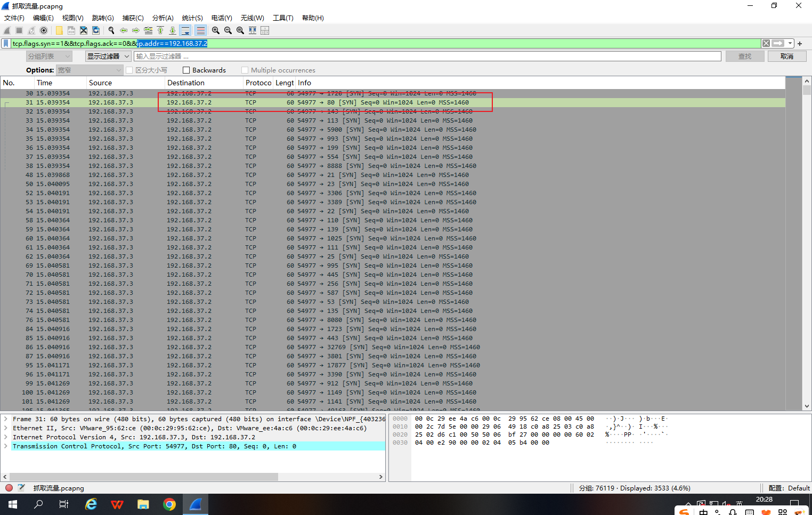Open the 文件(F) menu
Screen dimensions: 812x515
14,18
